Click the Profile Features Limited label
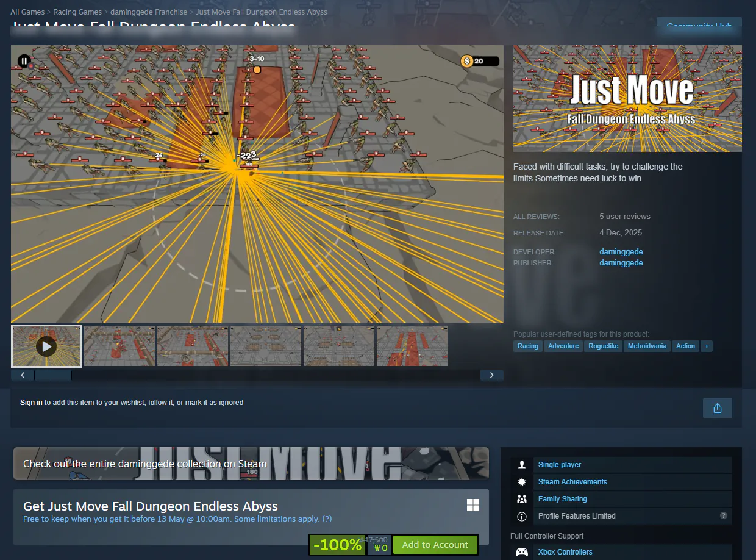 [577, 516]
